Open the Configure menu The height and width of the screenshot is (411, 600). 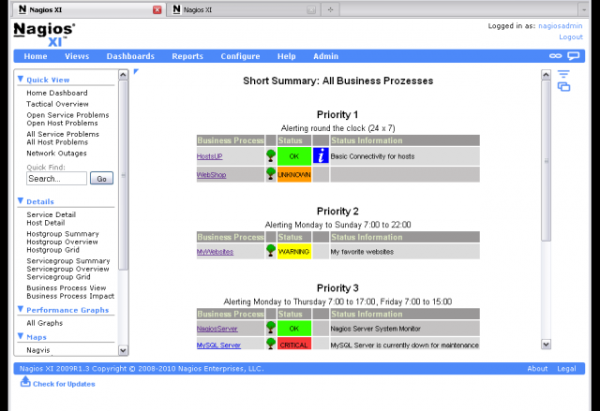pyautogui.click(x=240, y=57)
